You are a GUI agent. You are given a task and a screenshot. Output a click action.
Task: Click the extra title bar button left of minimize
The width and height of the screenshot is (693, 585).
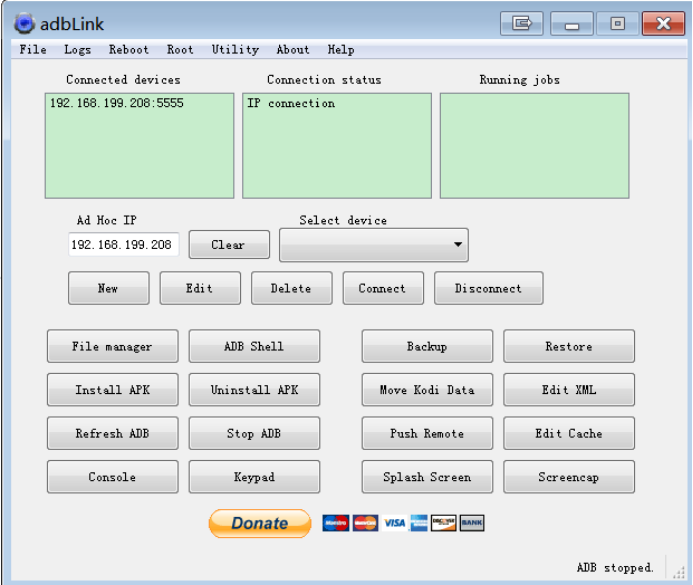521,23
